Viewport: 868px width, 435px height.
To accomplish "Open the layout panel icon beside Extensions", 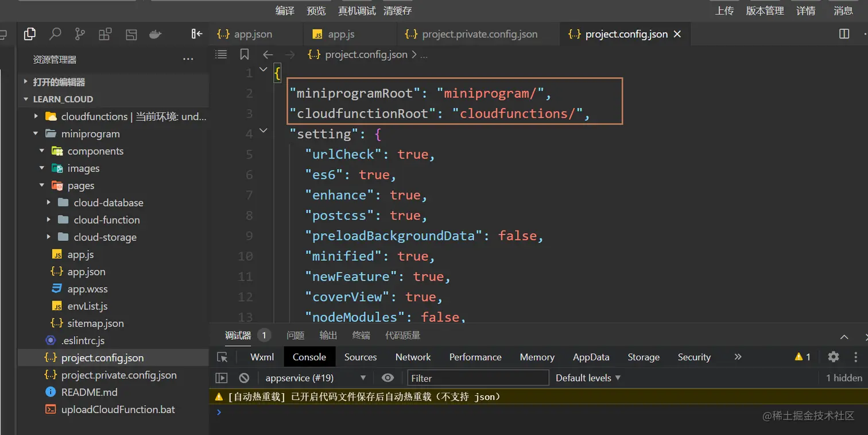I will point(131,34).
